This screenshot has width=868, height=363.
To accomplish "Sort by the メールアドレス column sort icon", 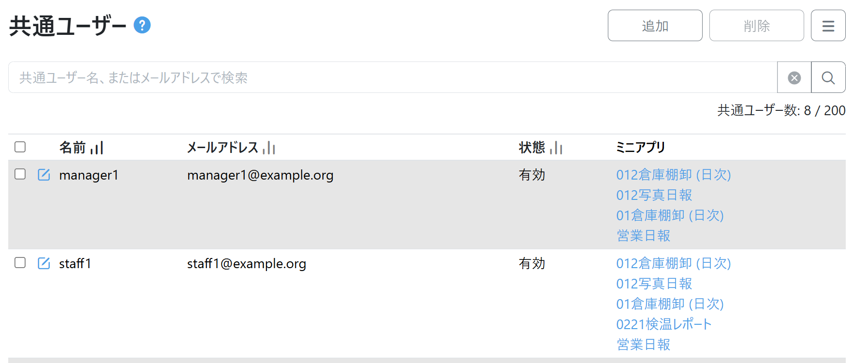I will [269, 148].
